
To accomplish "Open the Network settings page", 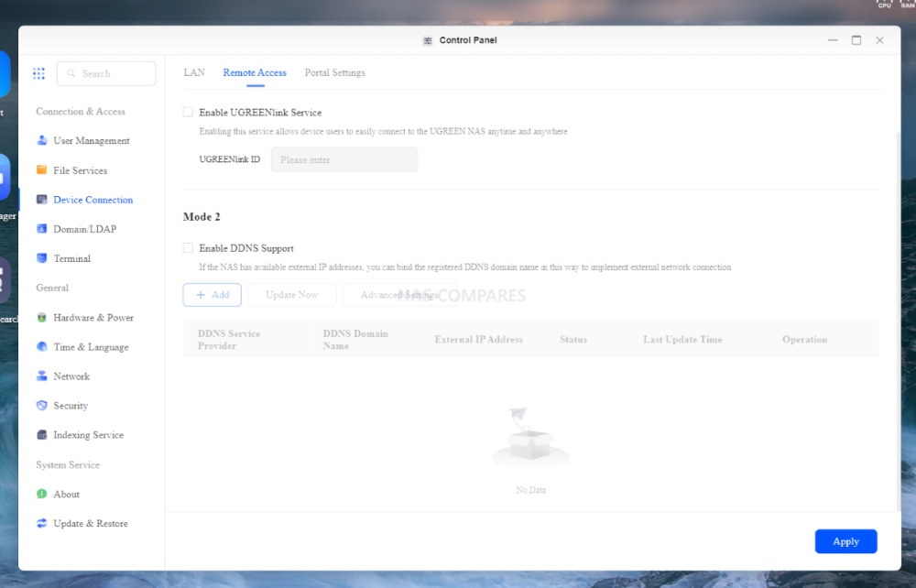I will click(71, 376).
